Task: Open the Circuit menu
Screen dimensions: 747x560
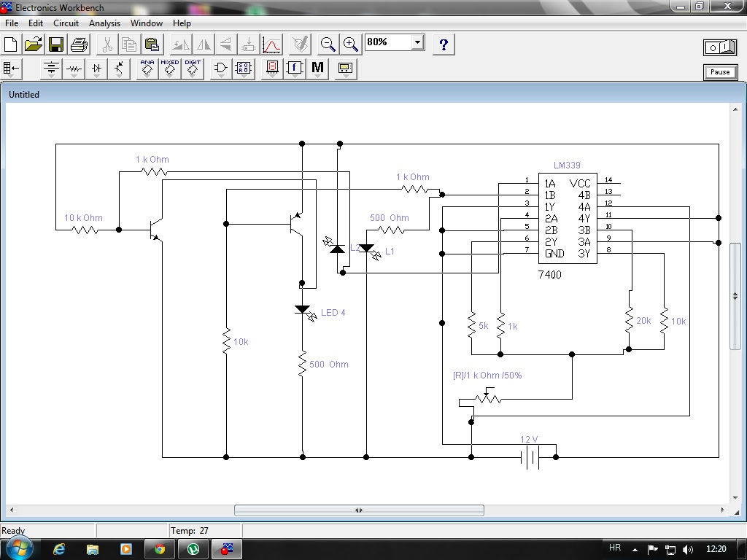Action: pyautogui.click(x=66, y=23)
